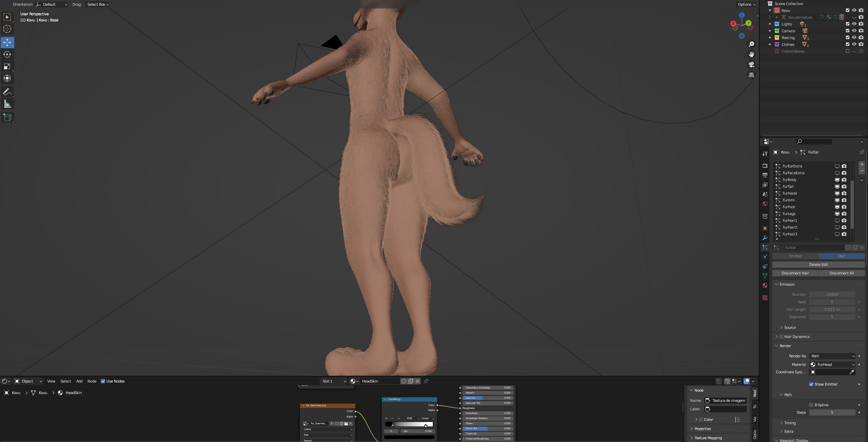
Task: Add a new particle system slot
Action: point(862,164)
